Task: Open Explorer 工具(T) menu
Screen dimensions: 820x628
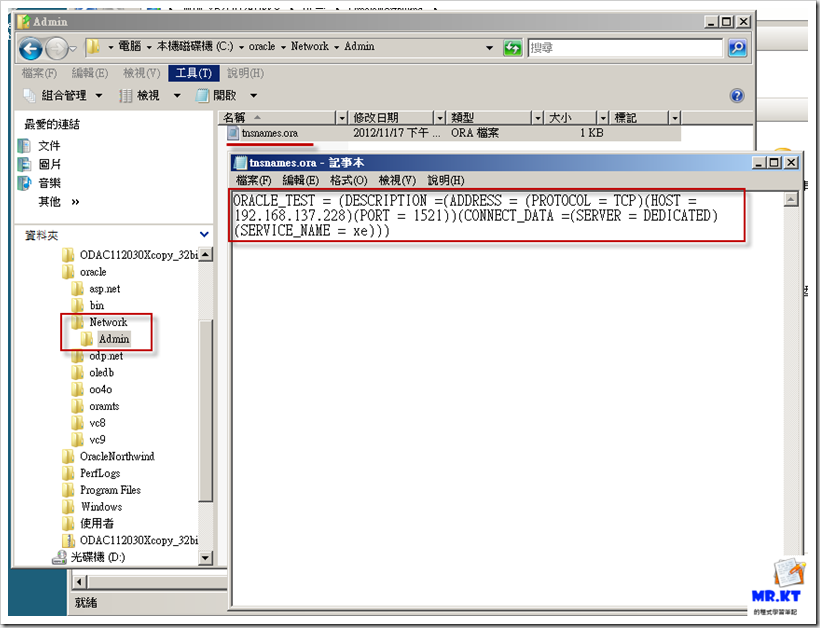Action: 193,73
